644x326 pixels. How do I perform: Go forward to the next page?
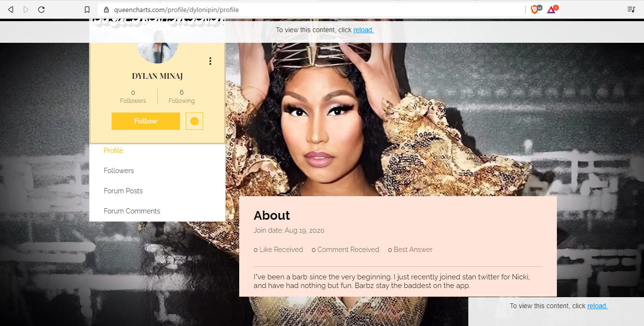tap(26, 10)
